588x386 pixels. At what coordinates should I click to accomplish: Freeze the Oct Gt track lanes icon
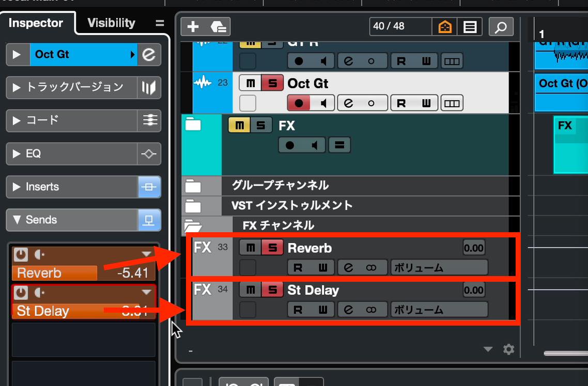coord(452,103)
